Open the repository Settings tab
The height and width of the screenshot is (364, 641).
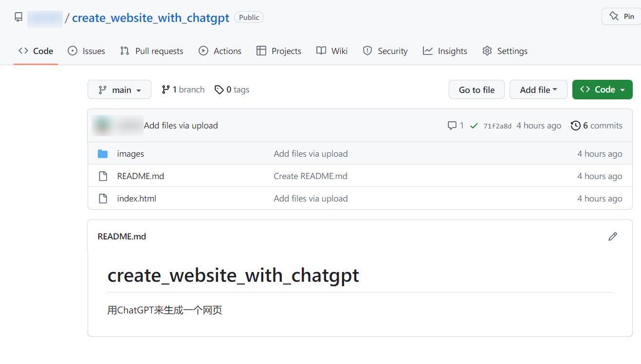[505, 51]
